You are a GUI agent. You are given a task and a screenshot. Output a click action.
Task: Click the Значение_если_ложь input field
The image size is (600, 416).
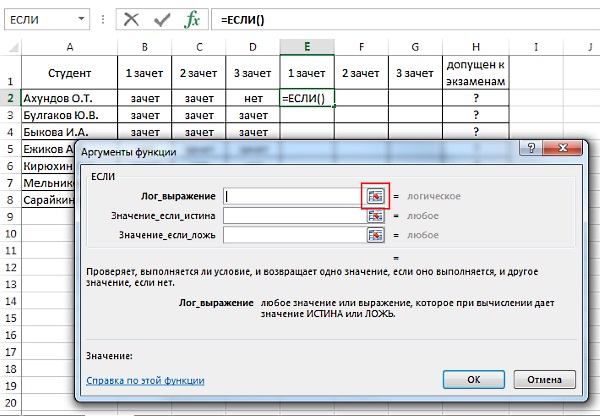coord(294,235)
